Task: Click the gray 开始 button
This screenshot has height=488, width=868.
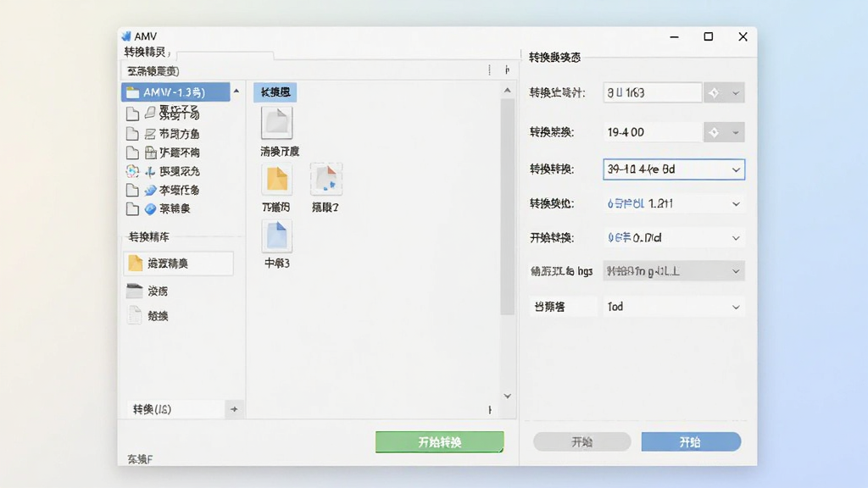Action: [x=581, y=441]
